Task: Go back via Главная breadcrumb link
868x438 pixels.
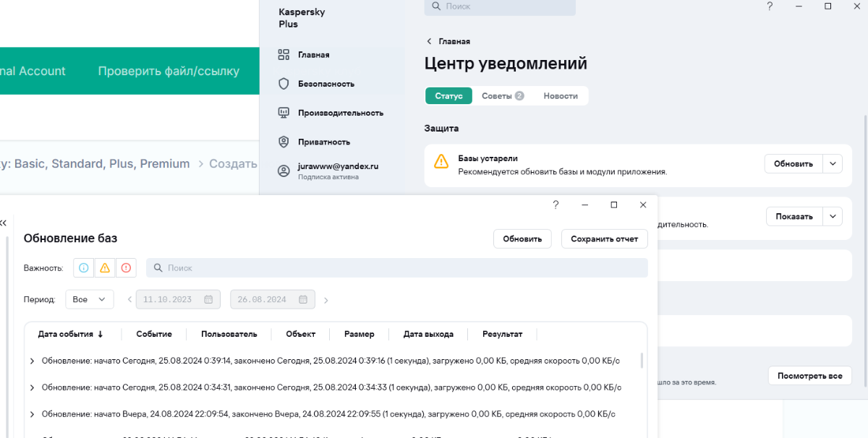Action: click(x=448, y=42)
